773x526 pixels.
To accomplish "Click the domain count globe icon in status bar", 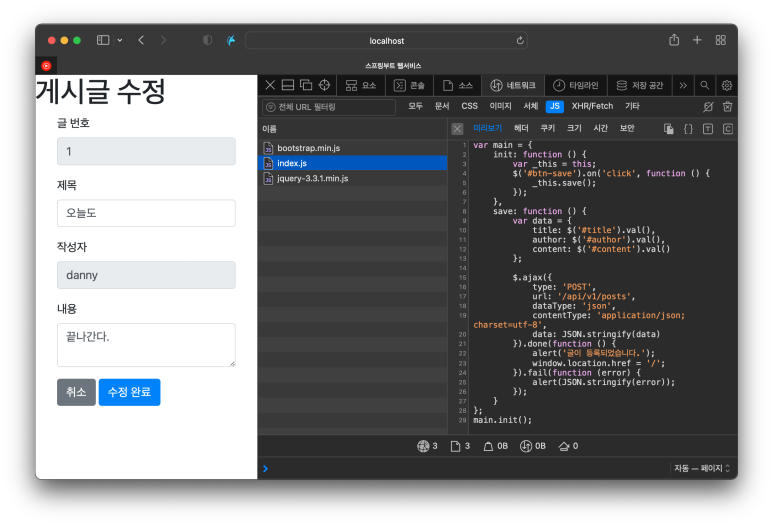I will [x=423, y=446].
